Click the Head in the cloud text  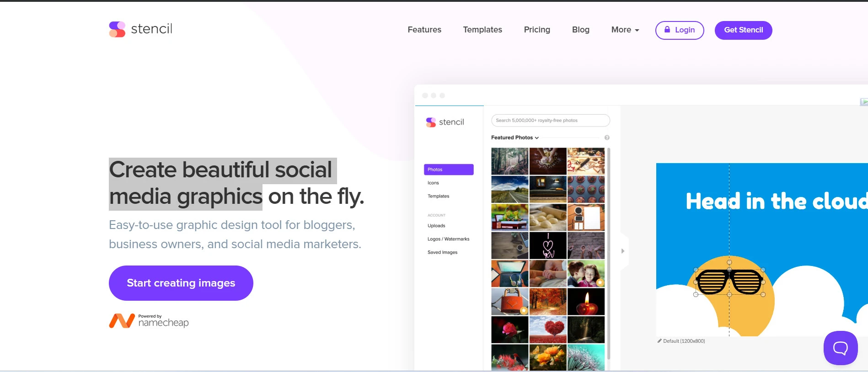click(x=776, y=202)
